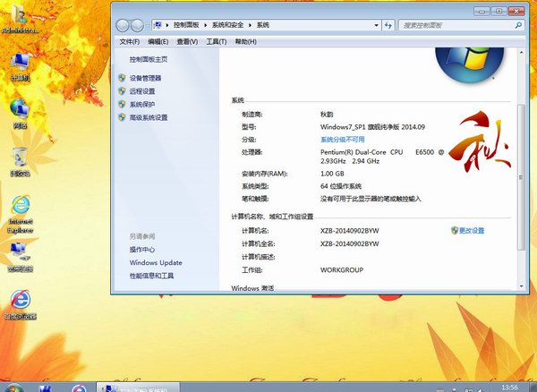
Task: Launch Internet Explorer from the desktop
Action: pos(21,214)
